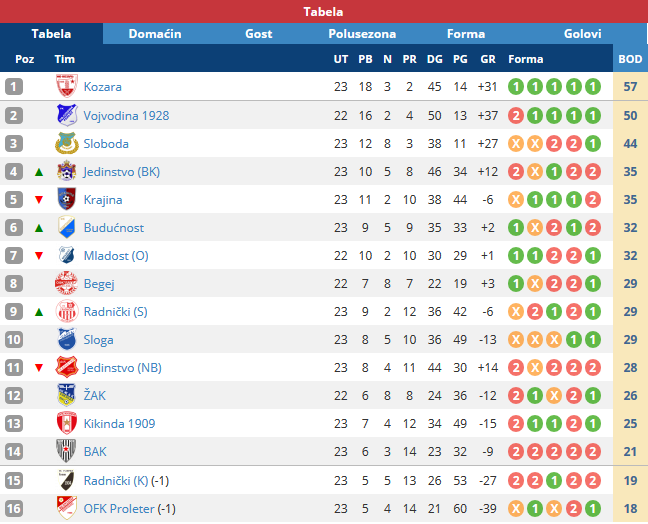Sort table by BOD column header
Viewport: 648px width, 524px height.
(x=630, y=59)
